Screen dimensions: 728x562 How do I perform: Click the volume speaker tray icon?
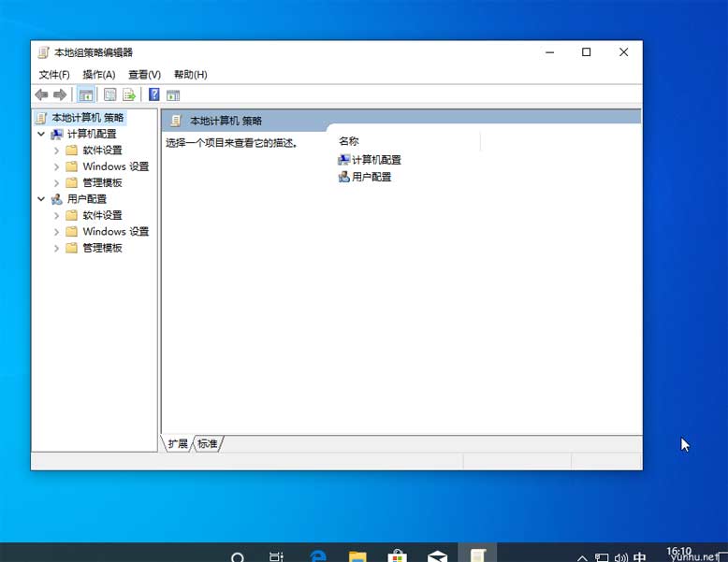(620, 557)
